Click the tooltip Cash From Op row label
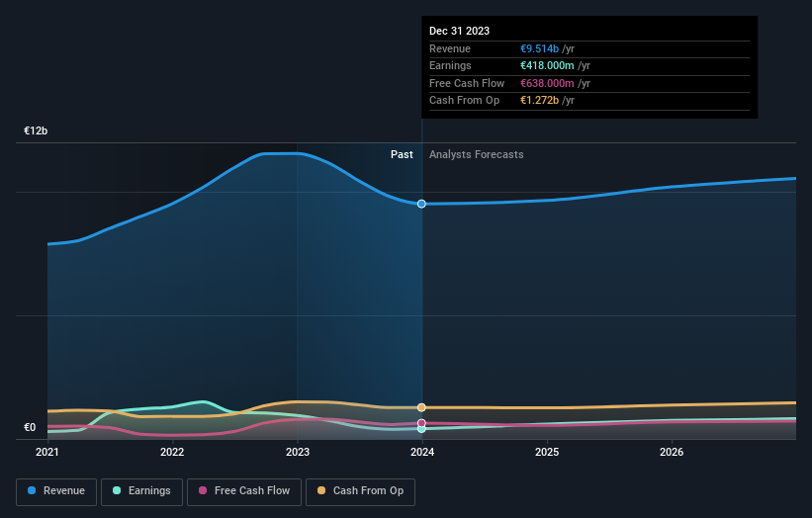The width and height of the screenshot is (812, 518). 465,101
